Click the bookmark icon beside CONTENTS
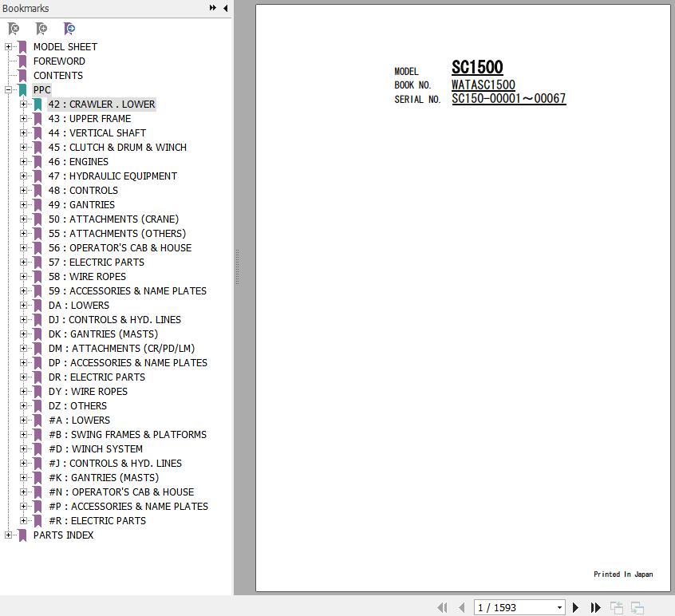Viewport: 675px width, 616px height. pyautogui.click(x=23, y=75)
